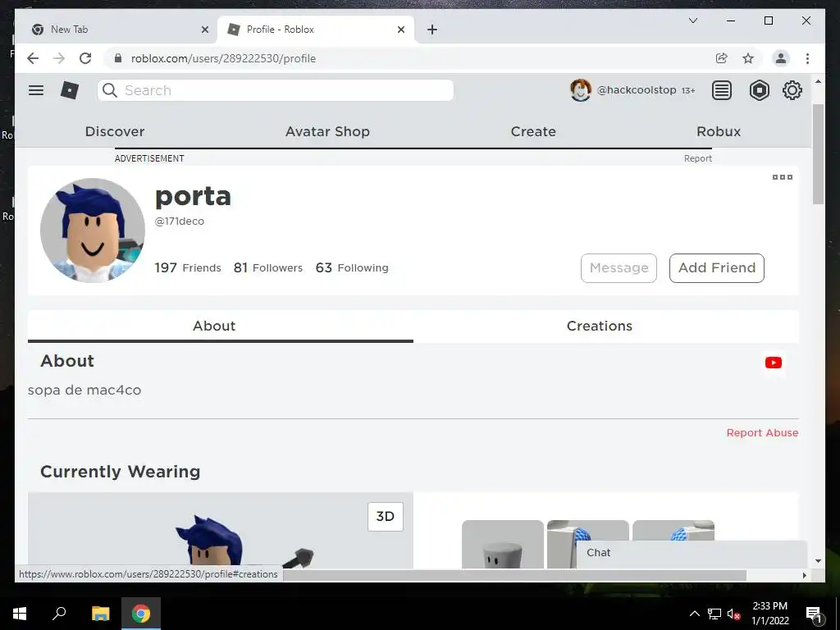This screenshot has height=630, width=840.
Task: Click porta's profile avatar picture
Action: [x=92, y=231]
